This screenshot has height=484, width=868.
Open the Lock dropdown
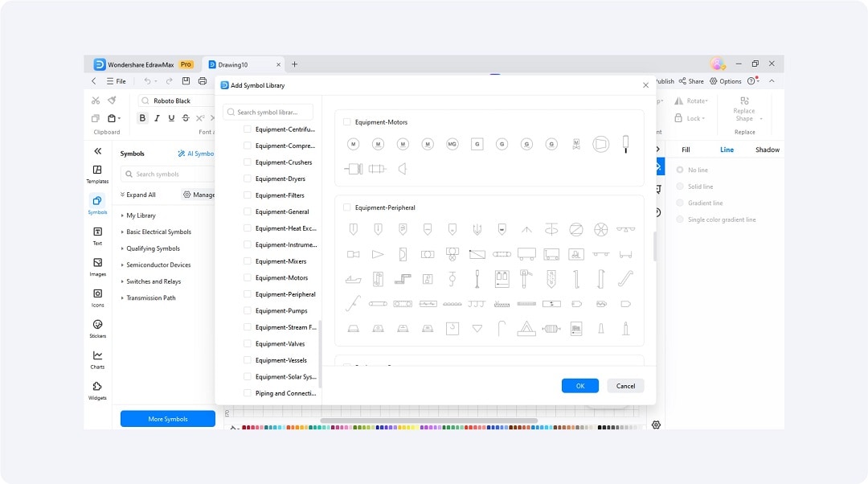(x=690, y=118)
